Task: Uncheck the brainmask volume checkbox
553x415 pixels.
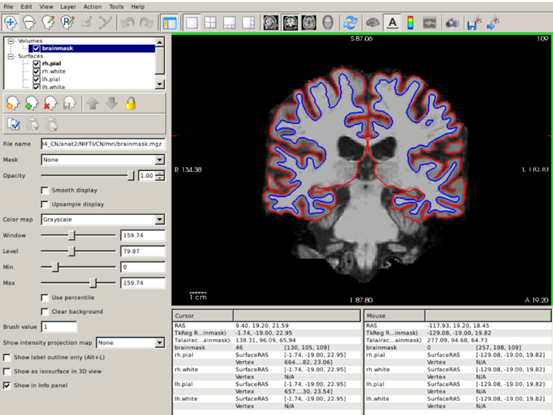Action: (36, 49)
